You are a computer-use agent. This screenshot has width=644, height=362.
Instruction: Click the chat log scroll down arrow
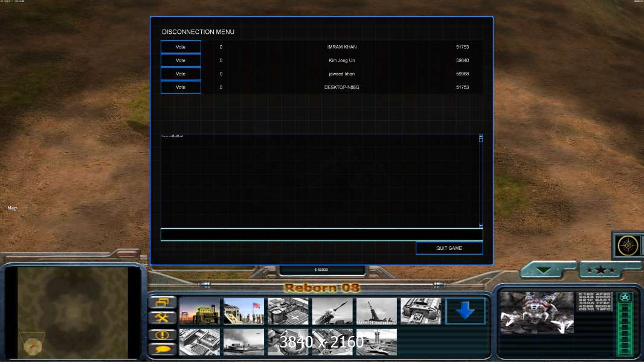point(481,225)
